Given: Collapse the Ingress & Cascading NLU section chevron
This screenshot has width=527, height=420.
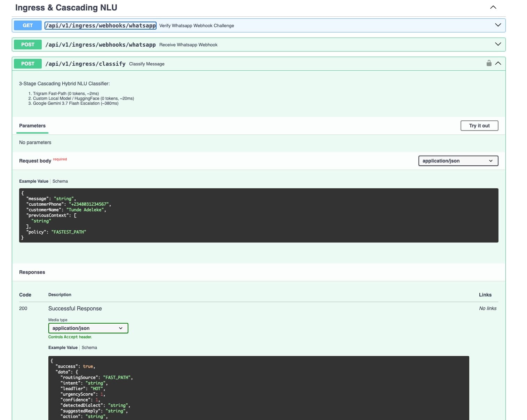Looking at the screenshot, I should pyautogui.click(x=493, y=7).
